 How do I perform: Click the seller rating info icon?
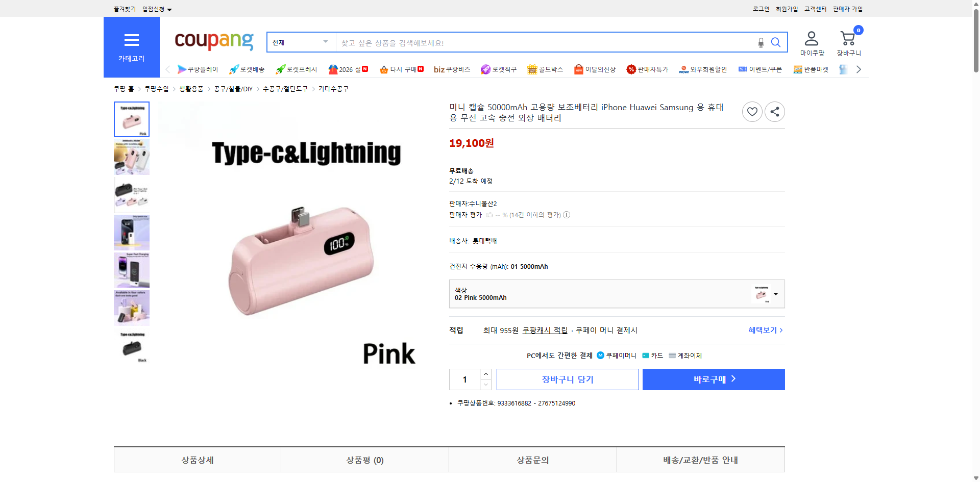coord(567,215)
